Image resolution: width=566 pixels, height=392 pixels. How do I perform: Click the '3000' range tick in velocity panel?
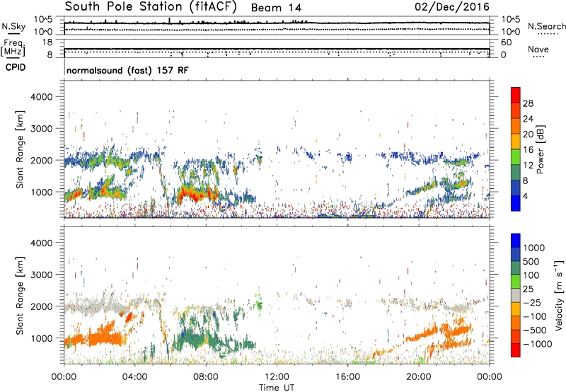41,275
